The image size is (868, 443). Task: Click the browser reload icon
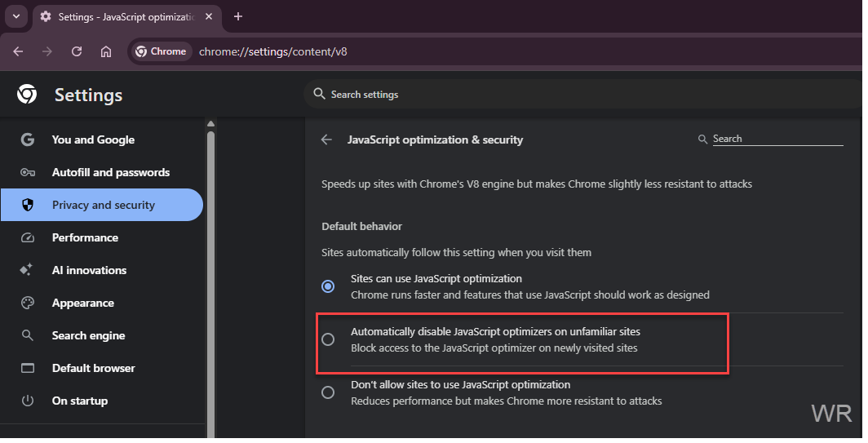(x=77, y=51)
